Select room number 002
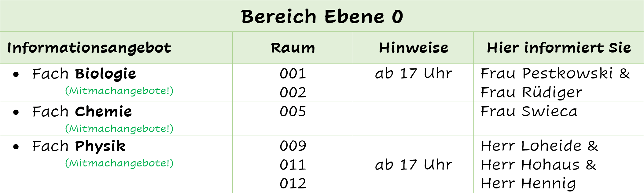The height and width of the screenshot is (193, 644). (293, 92)
